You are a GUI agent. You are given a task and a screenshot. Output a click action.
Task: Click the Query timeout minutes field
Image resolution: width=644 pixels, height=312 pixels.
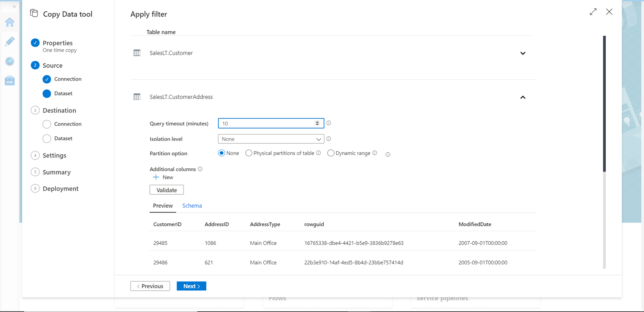pyautogui.click(x=267, y=123)
